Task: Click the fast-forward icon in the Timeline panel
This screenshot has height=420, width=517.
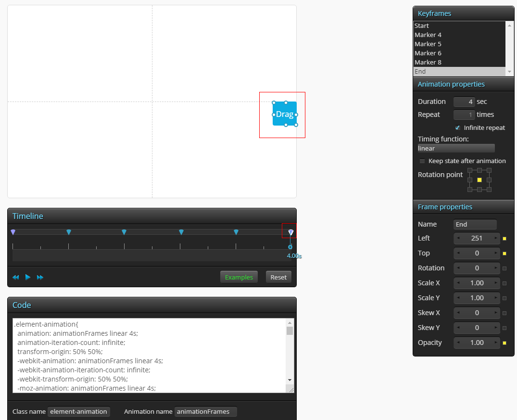Action: 40,277
